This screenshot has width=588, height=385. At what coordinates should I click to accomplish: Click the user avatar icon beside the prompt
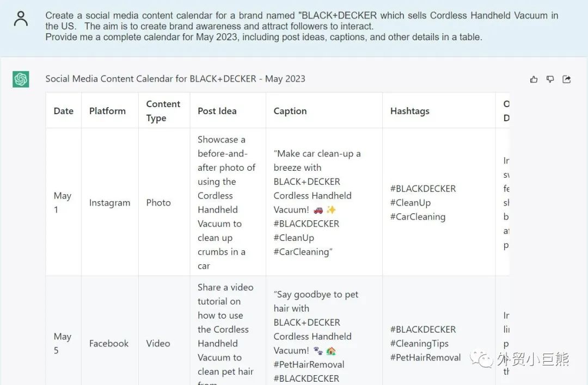point(21,18)
